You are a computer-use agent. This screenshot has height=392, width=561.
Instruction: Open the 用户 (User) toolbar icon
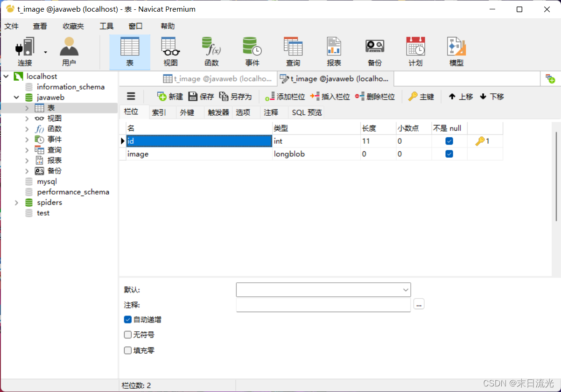point(69,52)
